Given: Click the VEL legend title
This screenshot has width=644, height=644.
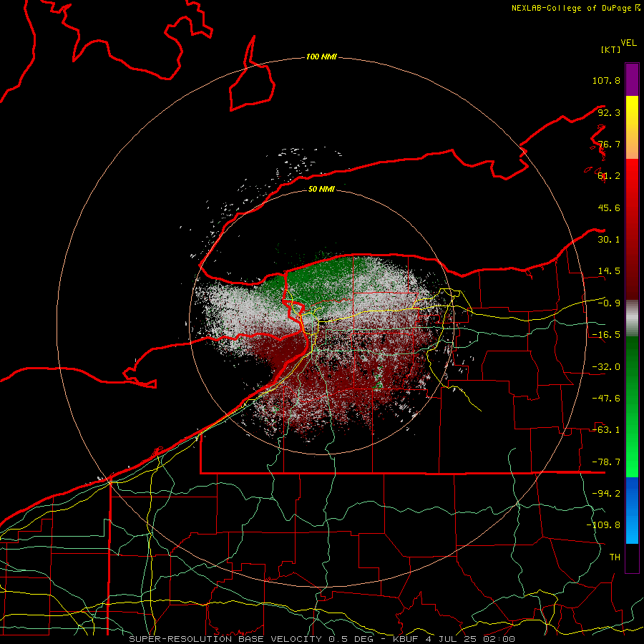Looking at the screenshot, I should tap(628, 42).
